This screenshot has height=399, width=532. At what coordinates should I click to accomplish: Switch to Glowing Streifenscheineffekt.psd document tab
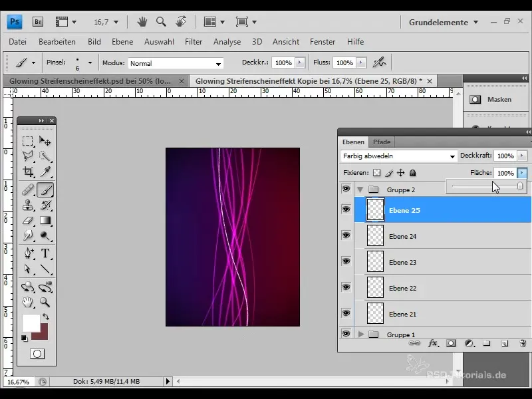pos(90,81)
